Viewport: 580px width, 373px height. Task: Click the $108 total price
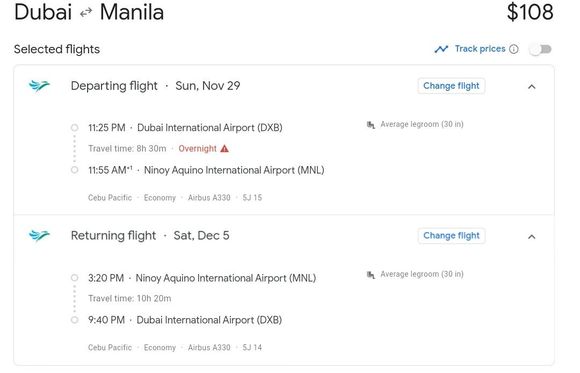click(x=530, y=12)
